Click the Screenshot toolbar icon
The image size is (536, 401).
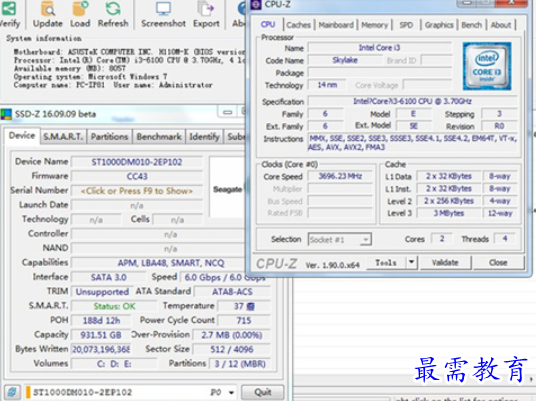(x=163, y=15)
